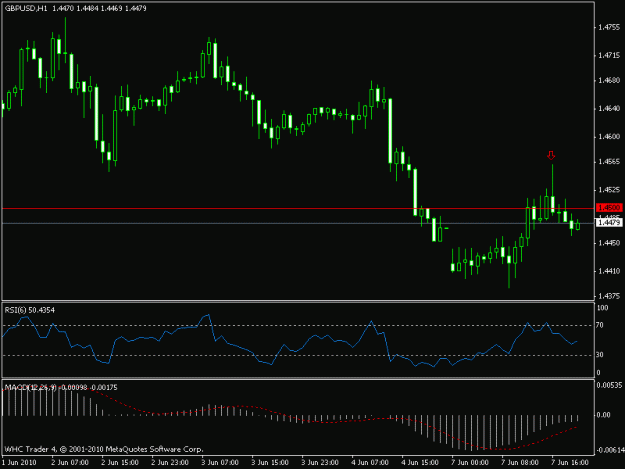This screenshot has width=625, height=469.
Task: Click the MACD scale value 0.00
Action: (x=603, y=415)
